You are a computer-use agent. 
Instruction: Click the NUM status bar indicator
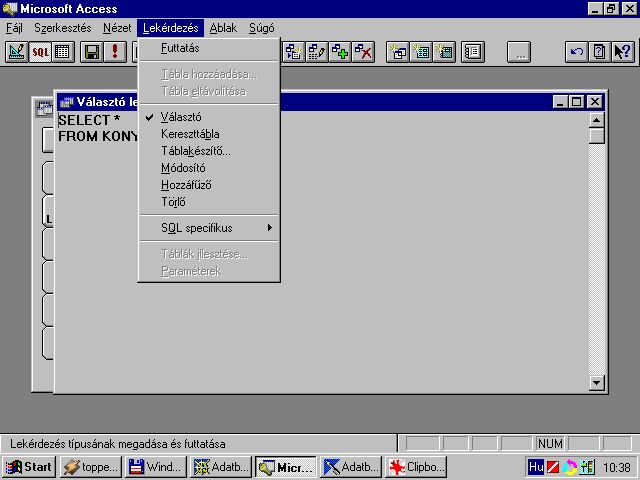pyautogui.click(x=550, y=444)
